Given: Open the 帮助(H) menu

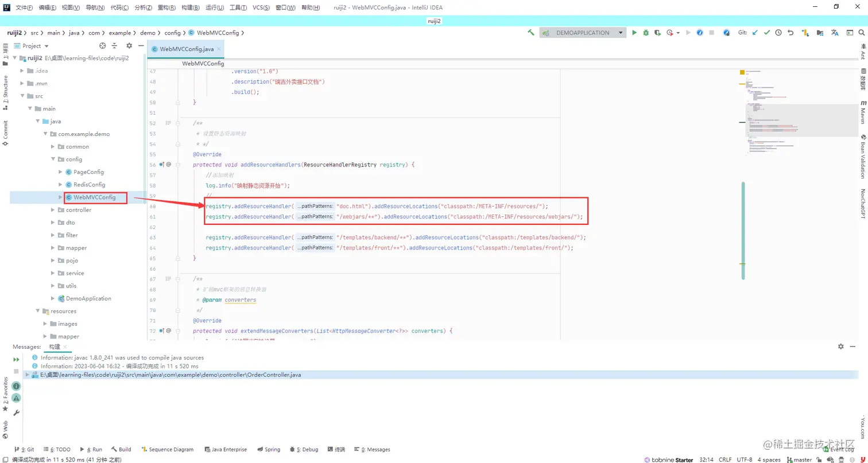Looking at the screenshot, I should coord(311,7).
